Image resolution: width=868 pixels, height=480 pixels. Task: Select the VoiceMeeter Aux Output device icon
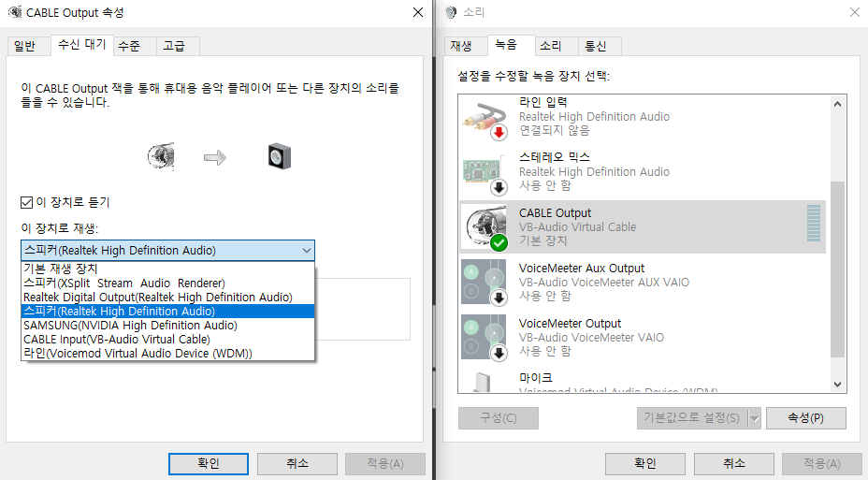pyautogui.click(x=485, y=283)
